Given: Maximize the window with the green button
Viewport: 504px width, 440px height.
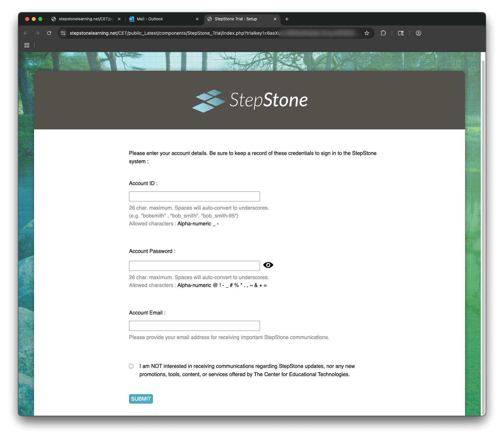Looking at the screenshot, I should click(40, 19).
